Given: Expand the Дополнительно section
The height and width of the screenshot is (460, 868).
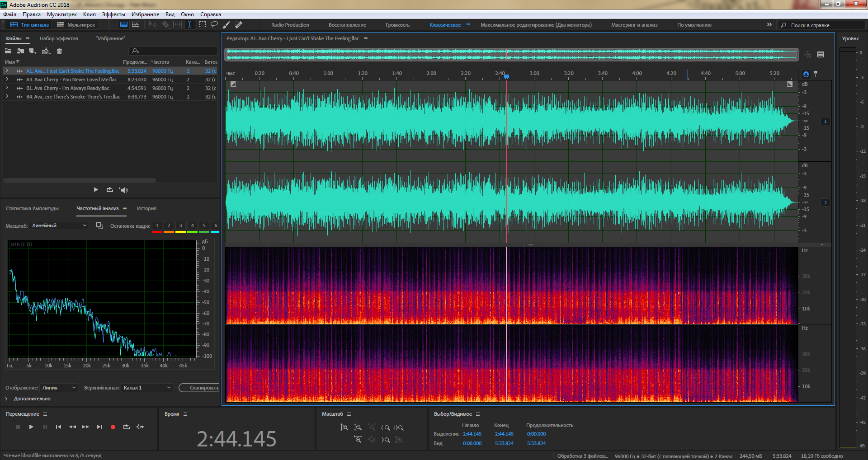Looking at the screenshot, I should [28, 399].
